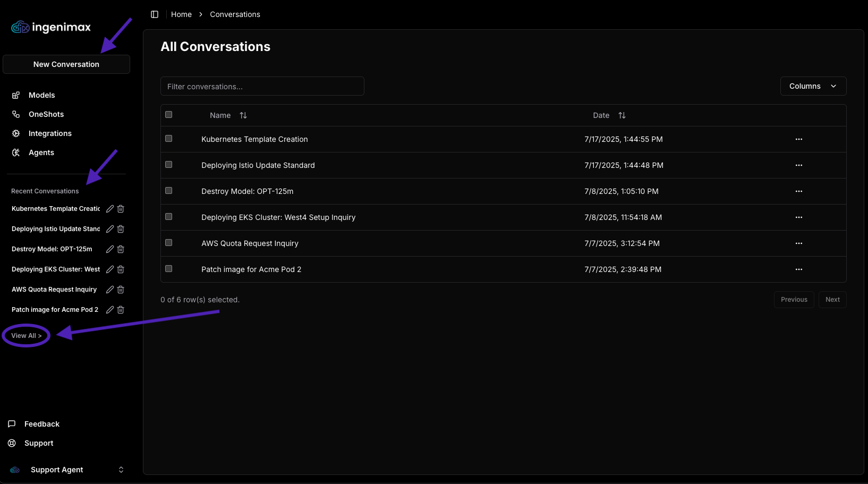Delete Destroy Model: OPT-125m via trash icon
Image resolution: width=868 pixels, height=484 pixels.
[121, 249]
